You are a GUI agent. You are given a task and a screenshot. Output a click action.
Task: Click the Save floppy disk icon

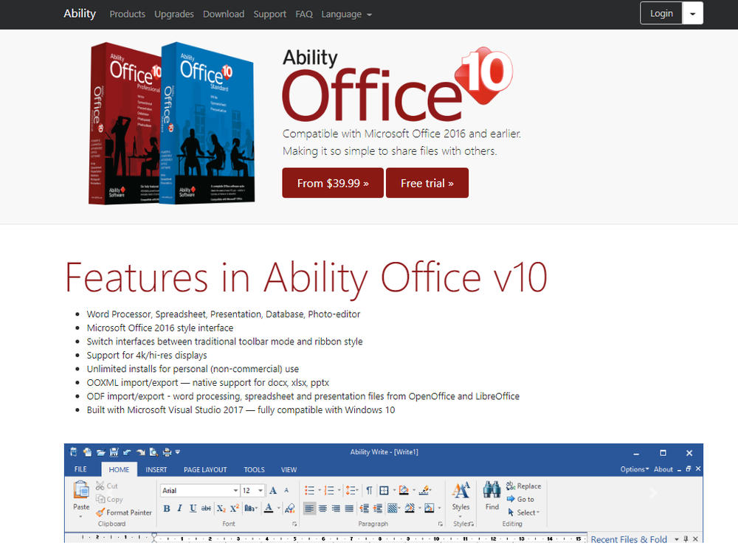point(114,452)
